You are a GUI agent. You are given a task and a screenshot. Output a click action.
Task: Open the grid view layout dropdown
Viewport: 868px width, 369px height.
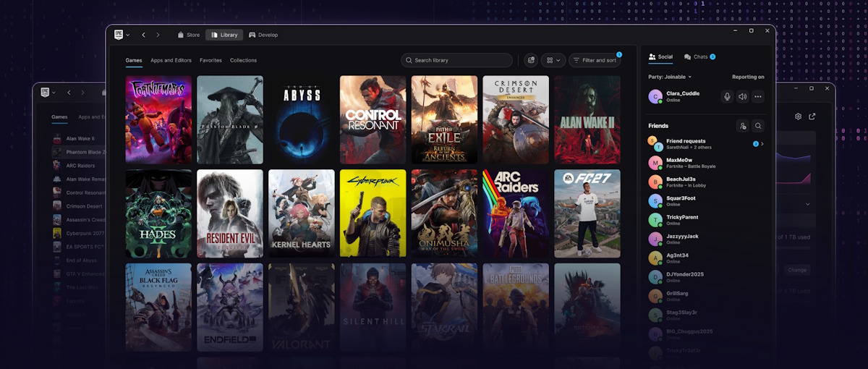pyautogui.click(x=553, y=61)
